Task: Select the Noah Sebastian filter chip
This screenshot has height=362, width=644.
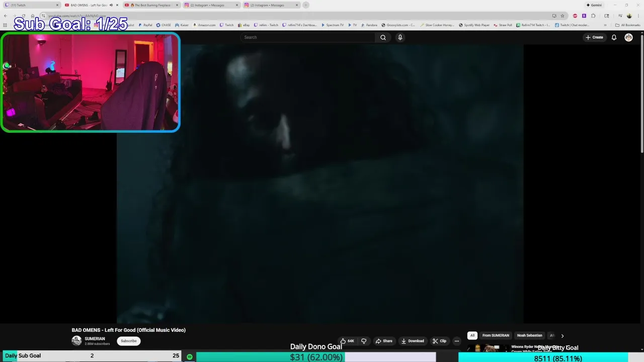Action: point(529,335)
